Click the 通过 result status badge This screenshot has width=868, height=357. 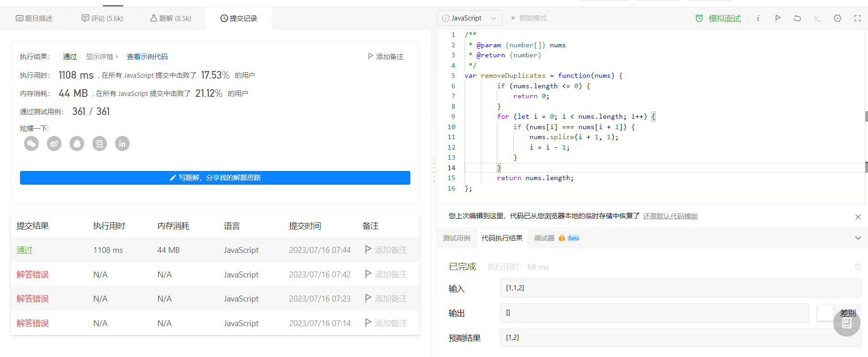(x=70, y=56)
